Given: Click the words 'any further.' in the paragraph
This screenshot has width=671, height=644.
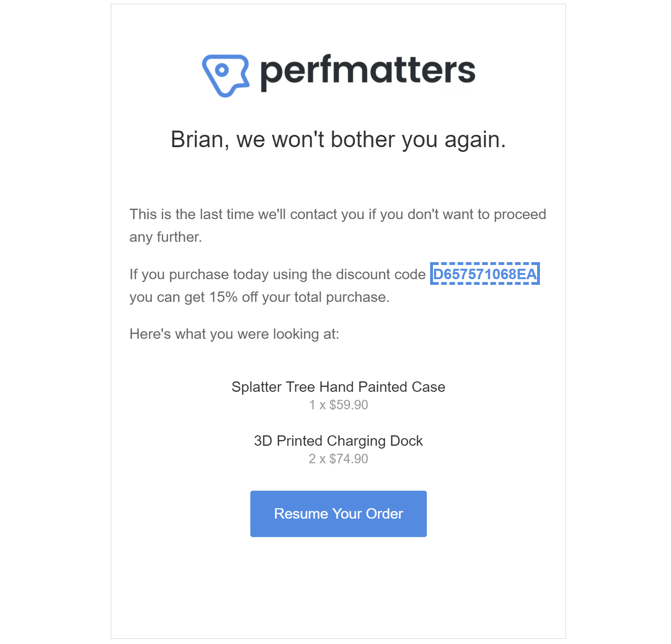Looking at the screenshot, I should [x=166, y=237].
